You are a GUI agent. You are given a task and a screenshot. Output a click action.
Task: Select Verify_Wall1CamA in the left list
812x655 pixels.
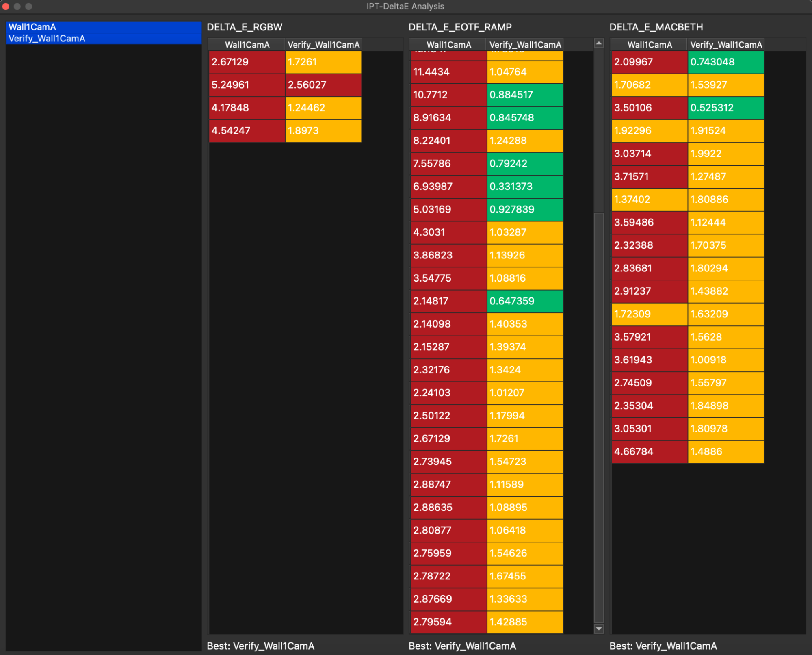tap(104, 39)
